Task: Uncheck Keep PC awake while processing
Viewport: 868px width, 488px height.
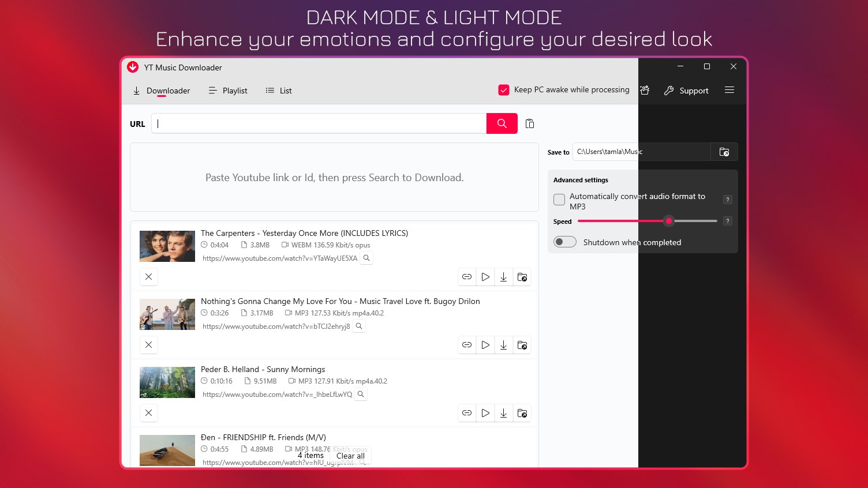Action: (504, 90)
